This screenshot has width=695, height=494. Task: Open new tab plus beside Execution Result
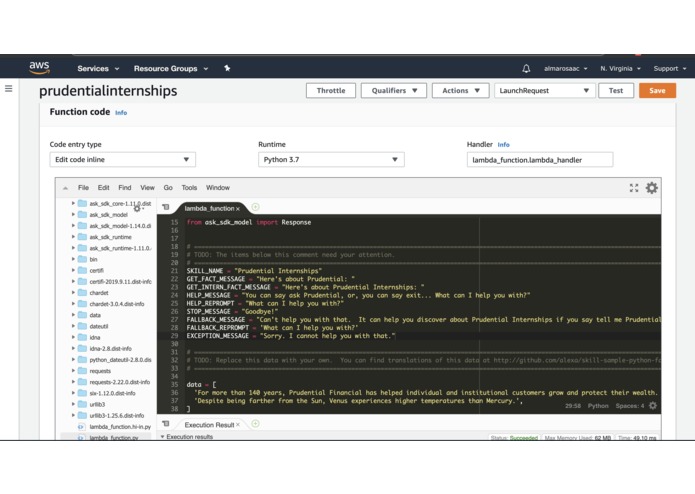coord(255,424)
